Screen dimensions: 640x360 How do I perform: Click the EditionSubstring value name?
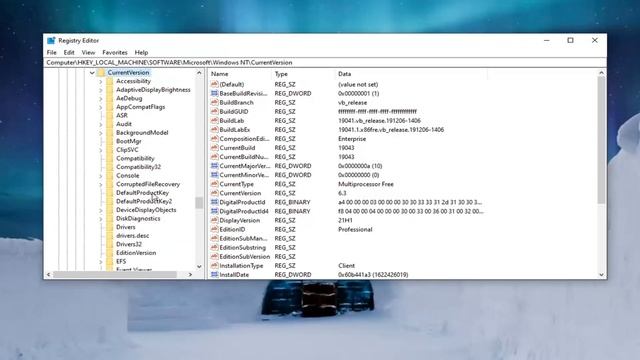242,247
